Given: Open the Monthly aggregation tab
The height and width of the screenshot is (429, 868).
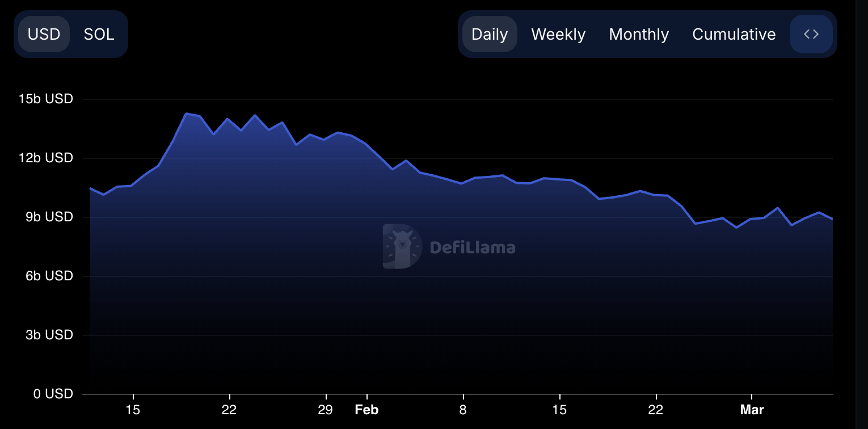Looking at the screenshot, I should click(x=638, y=34).
